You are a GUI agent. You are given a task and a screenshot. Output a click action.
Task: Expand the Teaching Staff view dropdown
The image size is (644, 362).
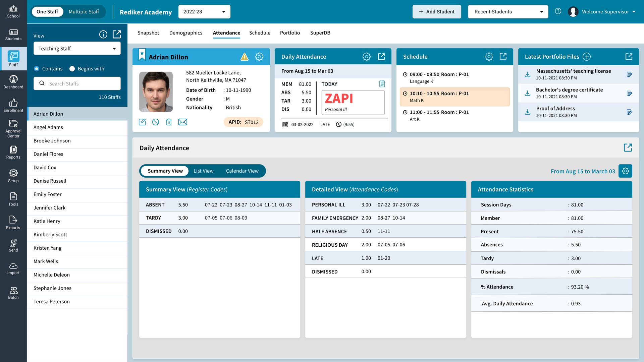(77, 48)
